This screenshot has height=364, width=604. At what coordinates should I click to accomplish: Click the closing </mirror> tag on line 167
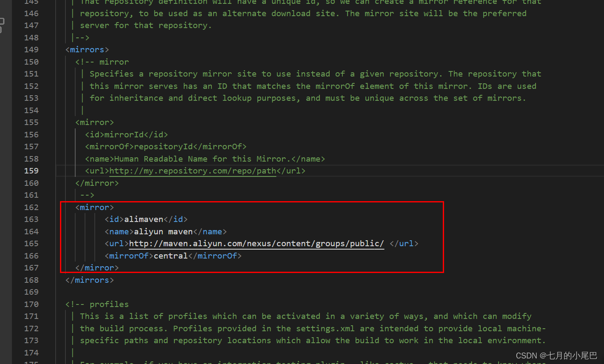coord(97,268)
